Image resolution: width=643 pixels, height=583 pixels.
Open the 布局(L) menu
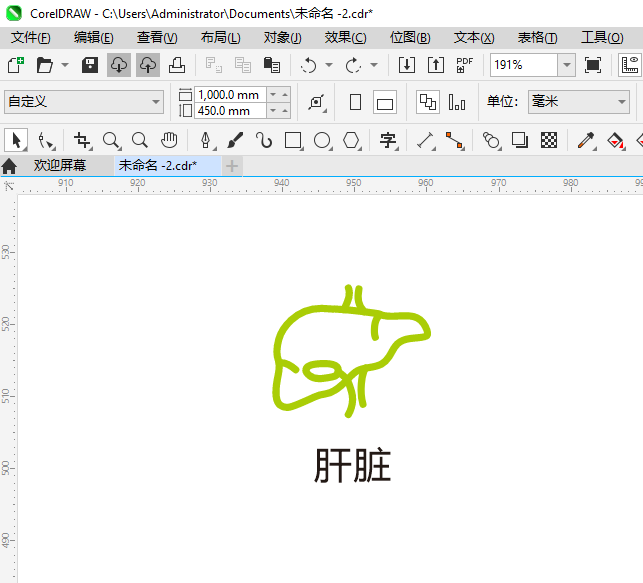(x=221, y=38)
